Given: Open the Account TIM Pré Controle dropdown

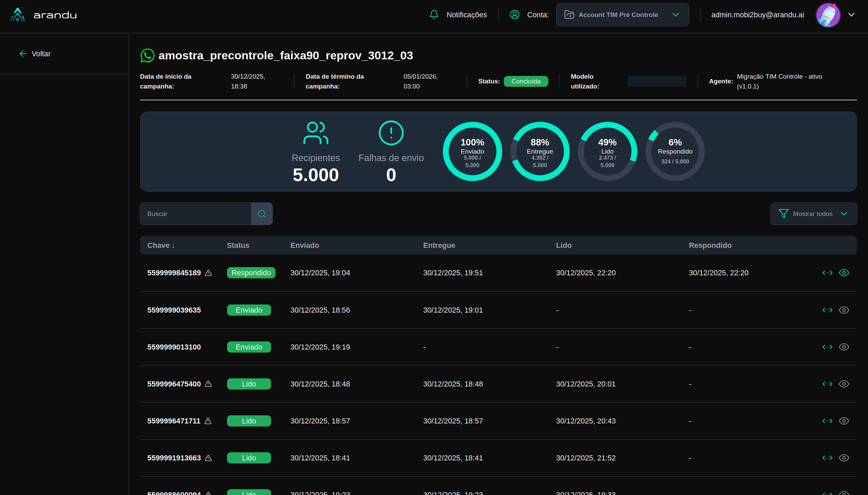Looking at the screenshot, I should pyautogui.click(x=622, y=15).
